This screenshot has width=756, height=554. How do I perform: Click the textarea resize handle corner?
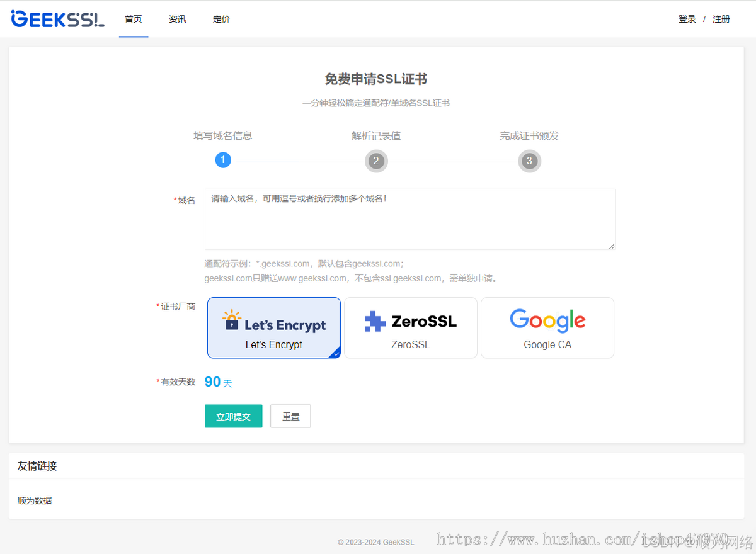click(x=611, y=246)
